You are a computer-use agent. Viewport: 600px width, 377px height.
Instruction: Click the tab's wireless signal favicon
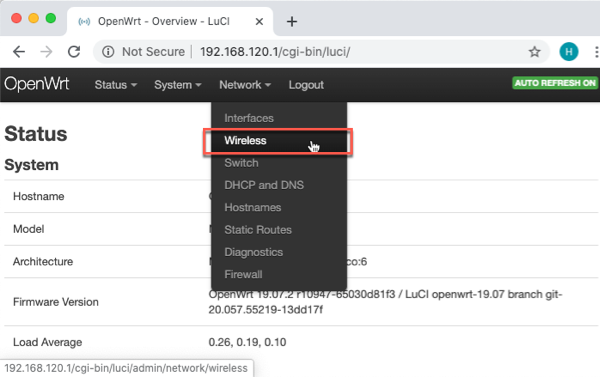coord(84,22)
